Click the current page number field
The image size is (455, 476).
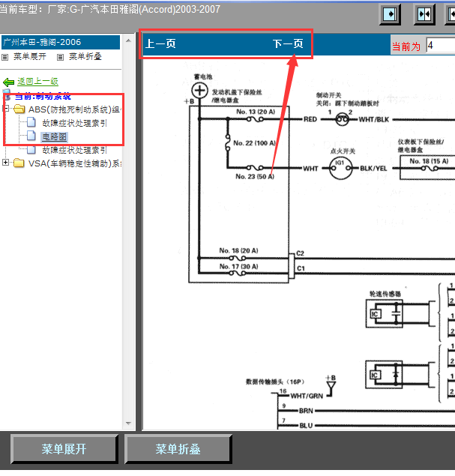point(441,46)
